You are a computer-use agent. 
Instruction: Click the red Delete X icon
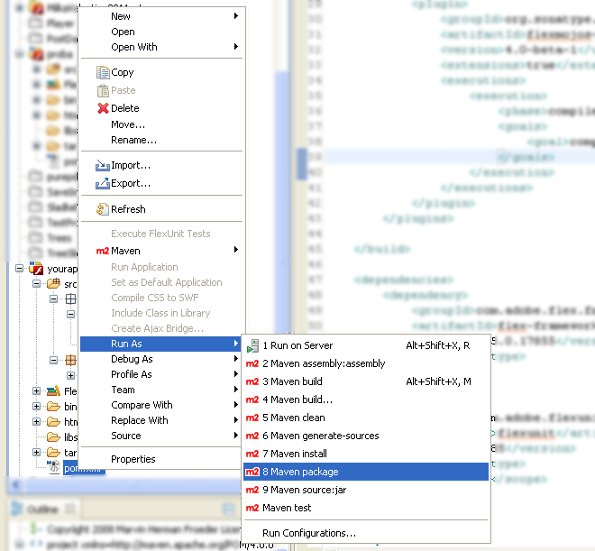[x=103, y=108]
